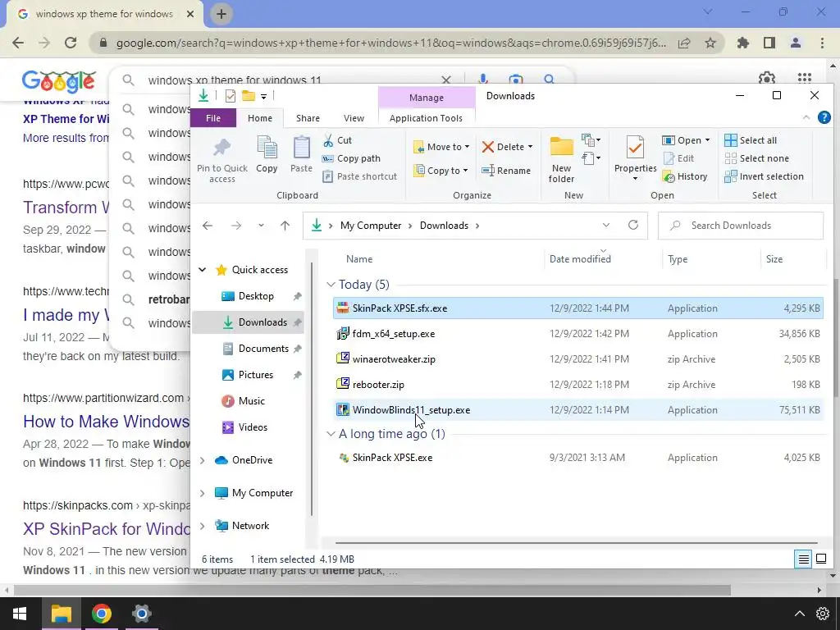Click the Manage contextual tab
The width and height of the screenshot is (840, 630).
point(427,98)
